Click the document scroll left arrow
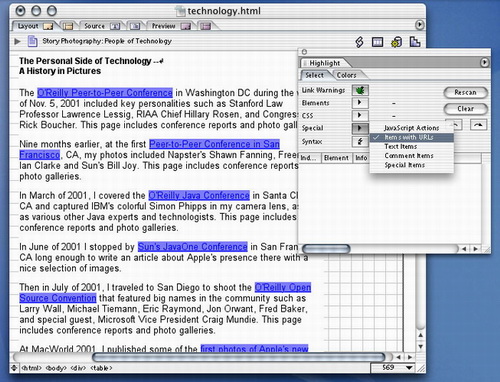500x382 pixels. pos(398,357)
